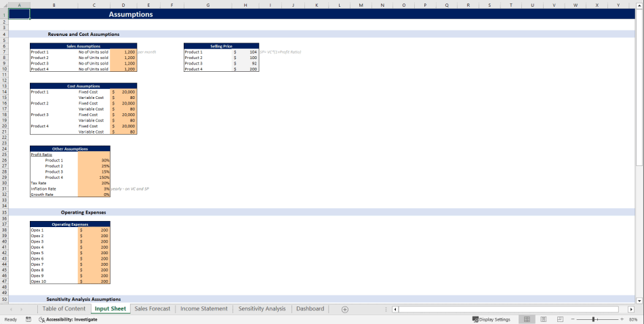This screenshot has height=324, width=644.
Task: Click the zoom slider handle
Action: coord(595,319)
